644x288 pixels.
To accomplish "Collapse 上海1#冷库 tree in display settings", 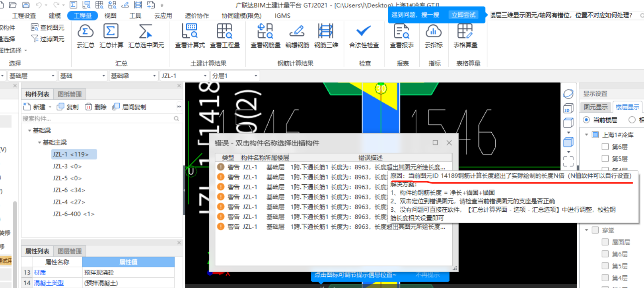I will [586, 135].
